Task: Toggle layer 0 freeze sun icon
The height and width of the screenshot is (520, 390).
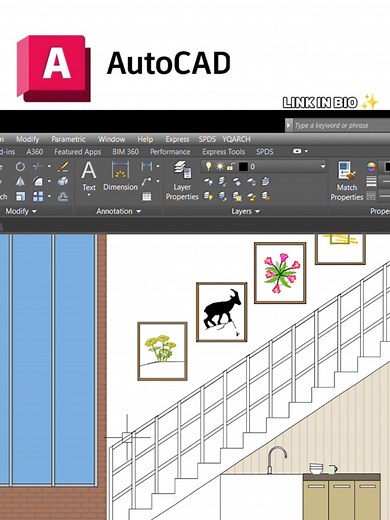Action: (220, 166)
